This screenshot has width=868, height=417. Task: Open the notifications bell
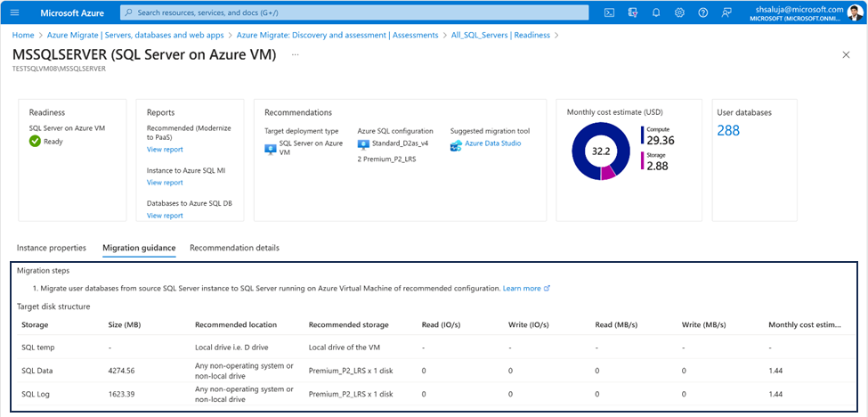[656, 12]
